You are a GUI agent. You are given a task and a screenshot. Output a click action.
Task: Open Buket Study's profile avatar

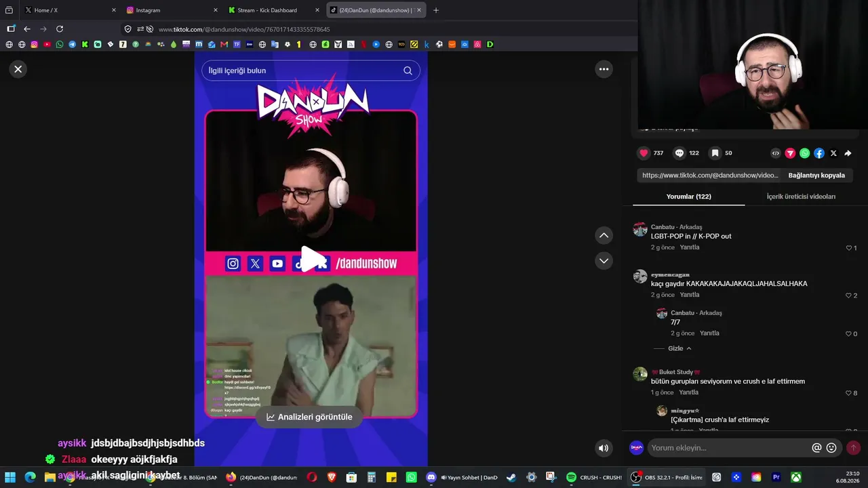pyautogui.click(x=640, y=374)
